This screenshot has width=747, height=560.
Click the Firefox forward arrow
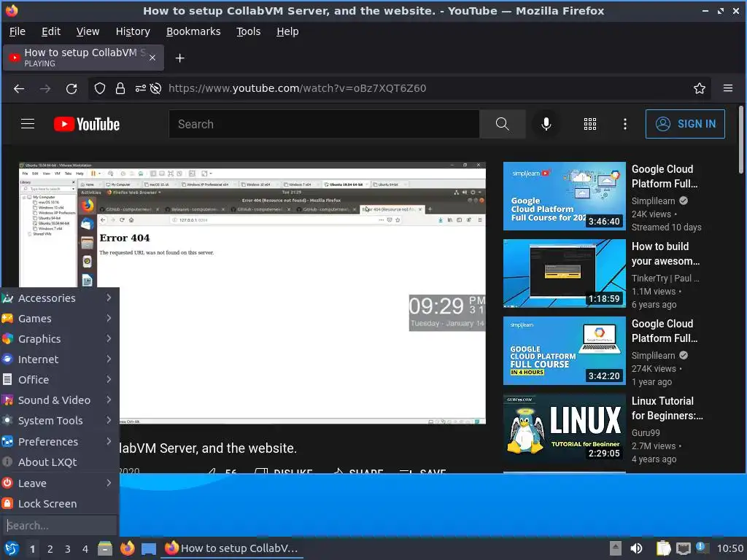coord(45,88)
